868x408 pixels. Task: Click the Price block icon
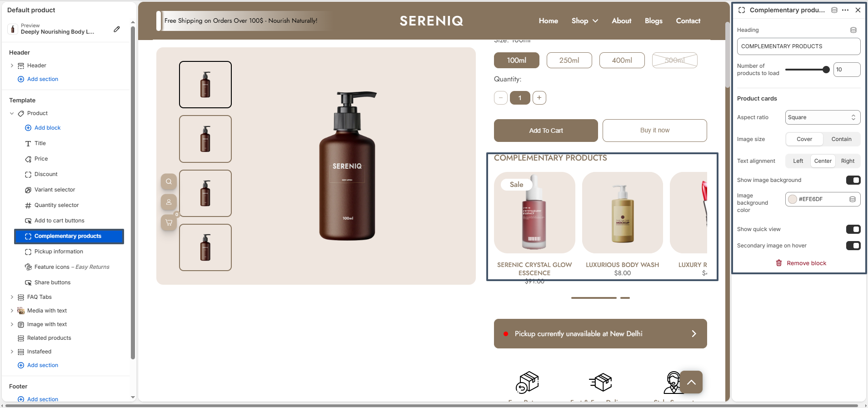[28, 159]
